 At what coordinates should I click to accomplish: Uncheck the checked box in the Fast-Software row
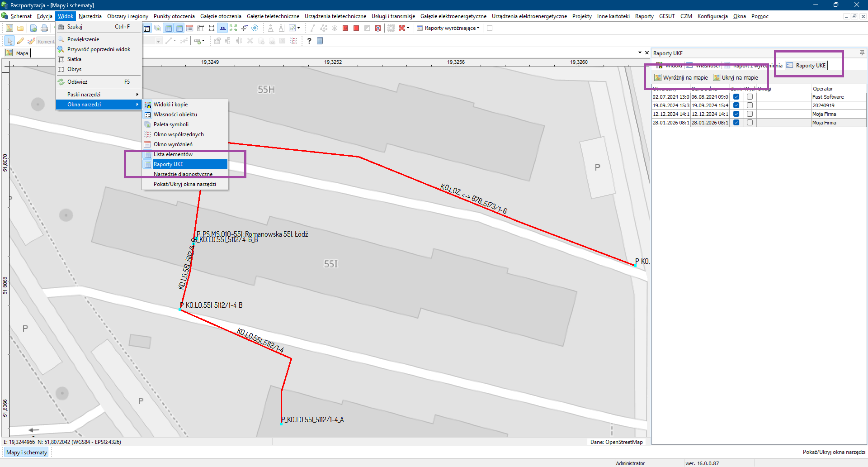pyautogui.click(x=736, y=97)
